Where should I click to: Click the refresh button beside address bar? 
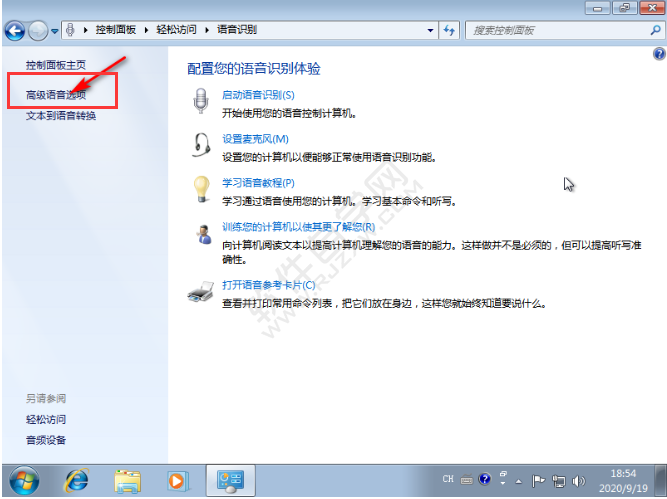click(449, 30)
